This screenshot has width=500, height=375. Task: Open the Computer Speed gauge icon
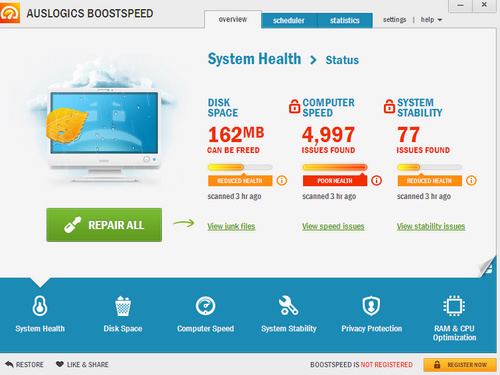[x=205, y=306]
